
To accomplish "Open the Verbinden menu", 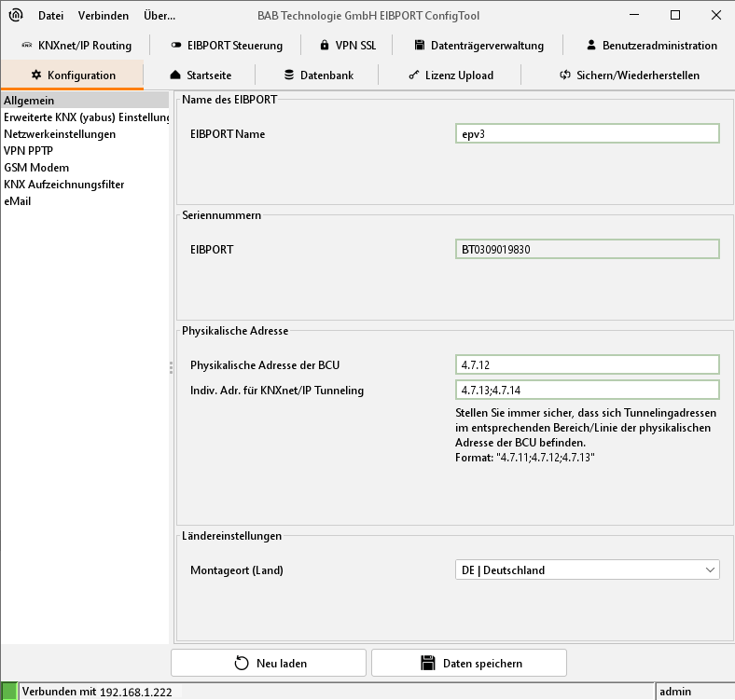I will coord(104,16).
